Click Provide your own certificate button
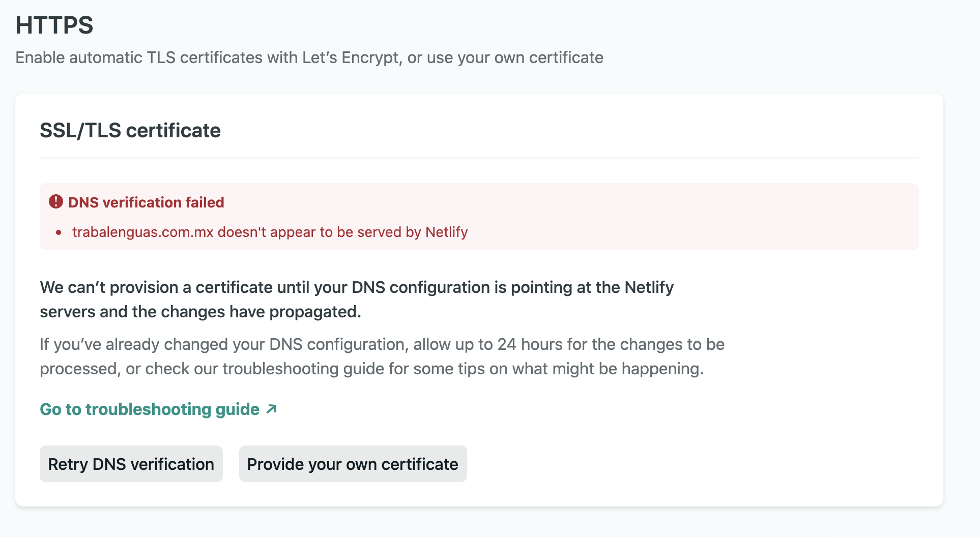980x537 pixels. coord(353,464)
